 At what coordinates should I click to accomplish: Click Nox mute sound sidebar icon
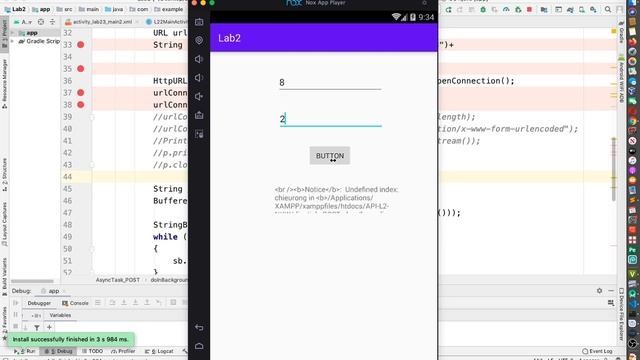pos(199,96)
